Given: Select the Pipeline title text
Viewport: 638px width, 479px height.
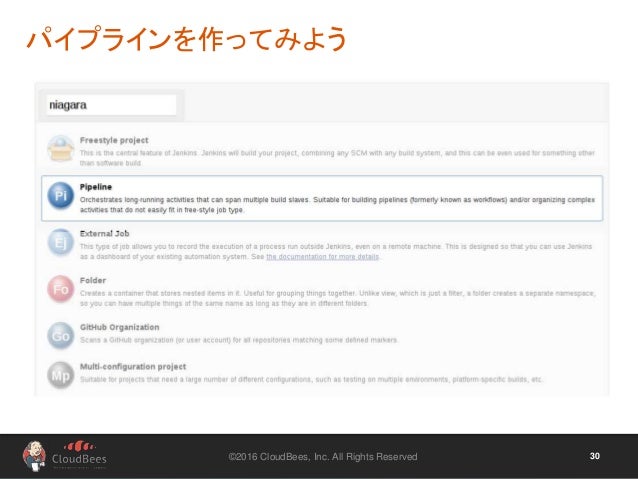Looking at the screenshot, I should tap(96, 187).
